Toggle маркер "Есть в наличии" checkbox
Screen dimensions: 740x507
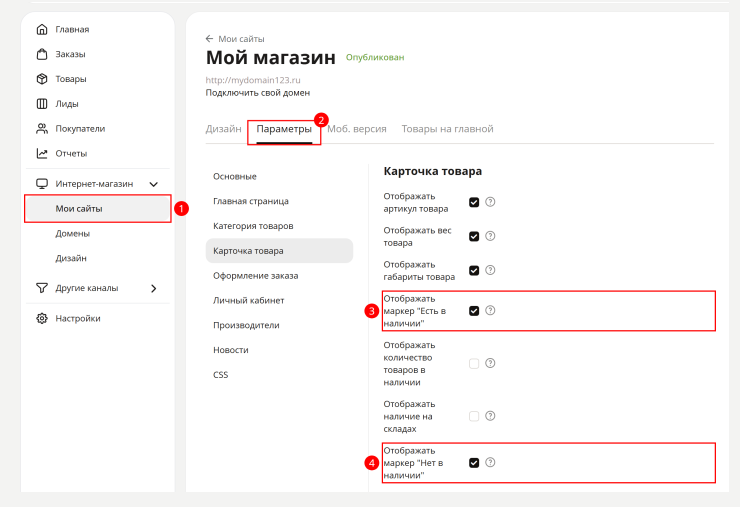474,311
